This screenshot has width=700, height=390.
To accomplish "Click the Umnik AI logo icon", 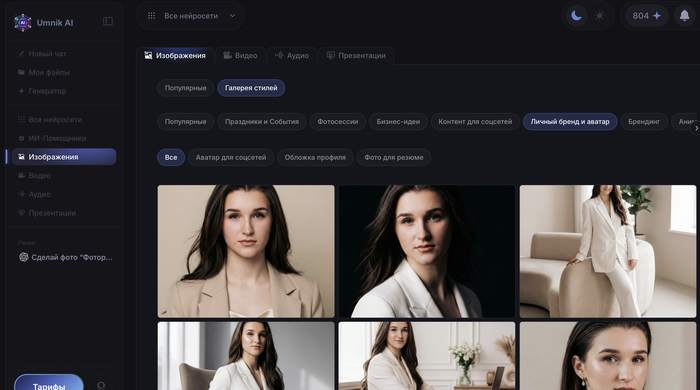I will click(x=23, y=22).
